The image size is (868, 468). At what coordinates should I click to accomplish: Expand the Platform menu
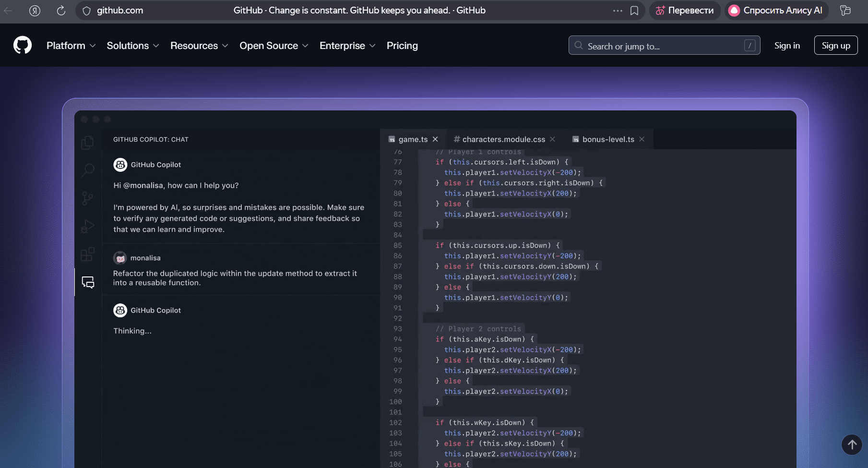pos(71,46)
